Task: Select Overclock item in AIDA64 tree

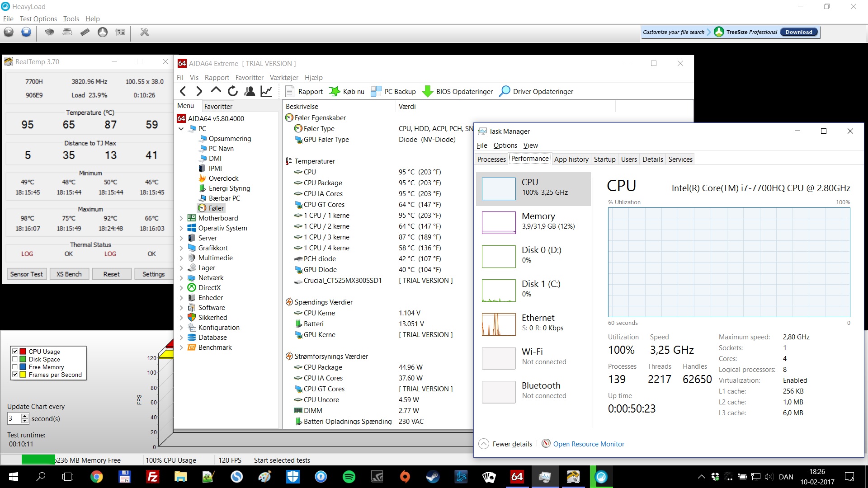Action: click(223, 178)
